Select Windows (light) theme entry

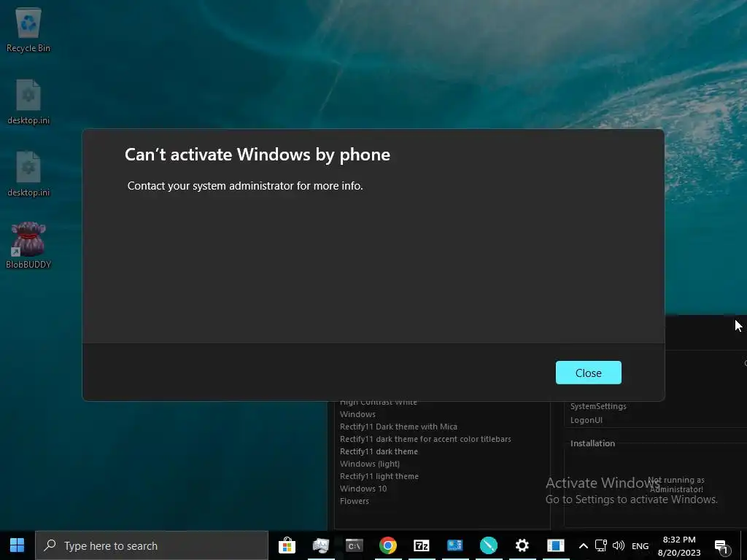[370, 464]
